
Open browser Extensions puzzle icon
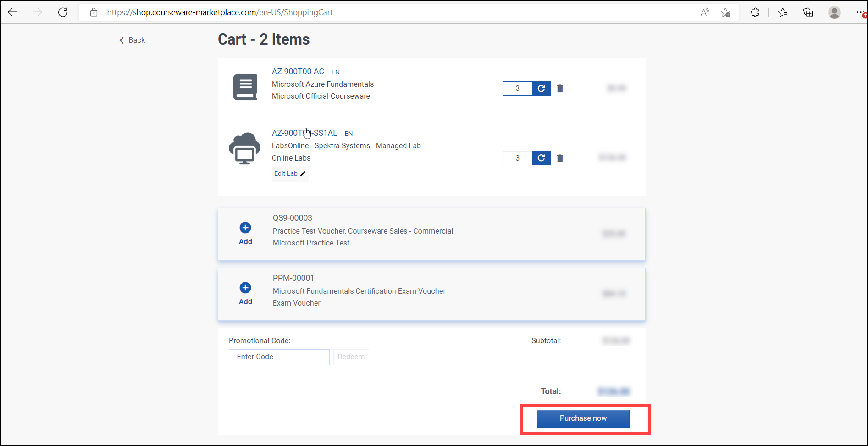tap(755, 12)
